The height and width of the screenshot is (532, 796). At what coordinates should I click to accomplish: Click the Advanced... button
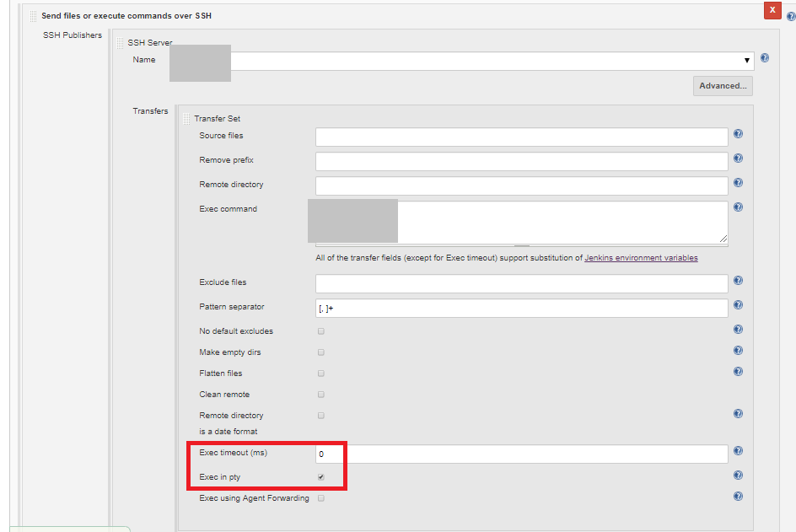pos(723,86)
